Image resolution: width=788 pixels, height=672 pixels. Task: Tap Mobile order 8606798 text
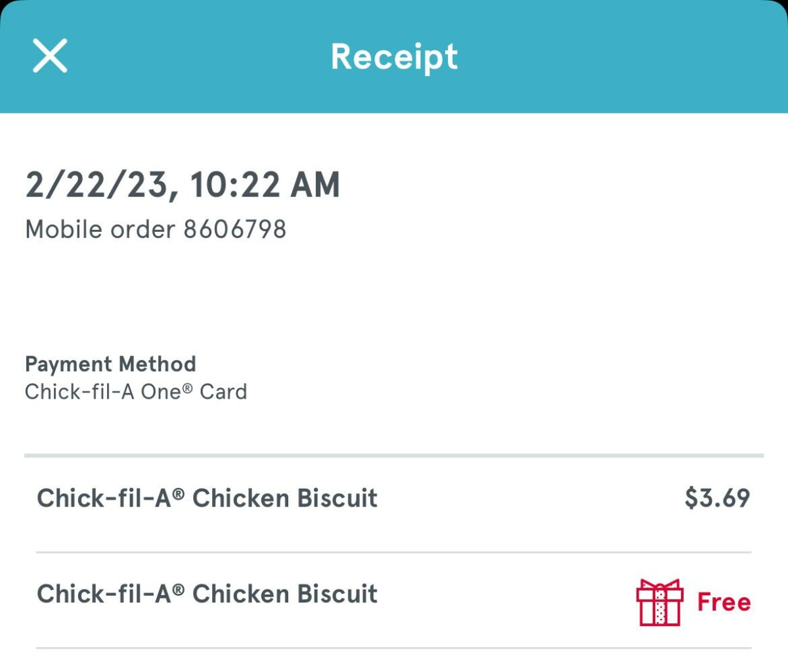pyautogui.click(x=156, y=229)
